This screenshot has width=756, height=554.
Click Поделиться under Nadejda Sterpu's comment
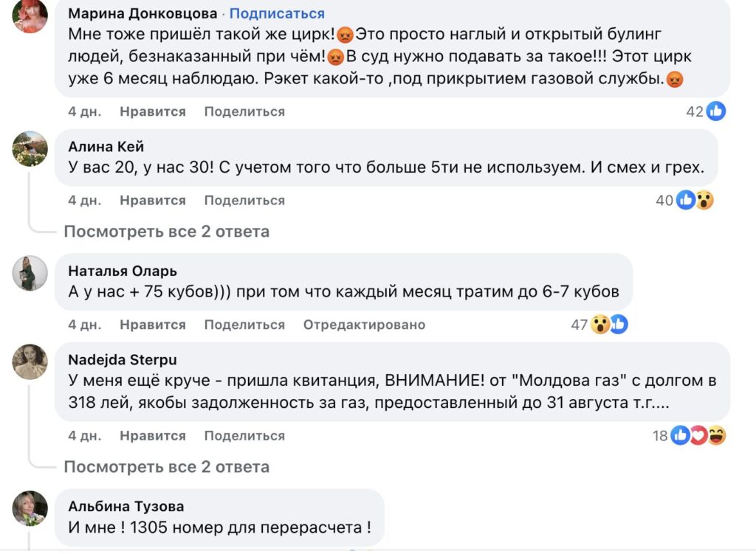[x=244, y=436]
